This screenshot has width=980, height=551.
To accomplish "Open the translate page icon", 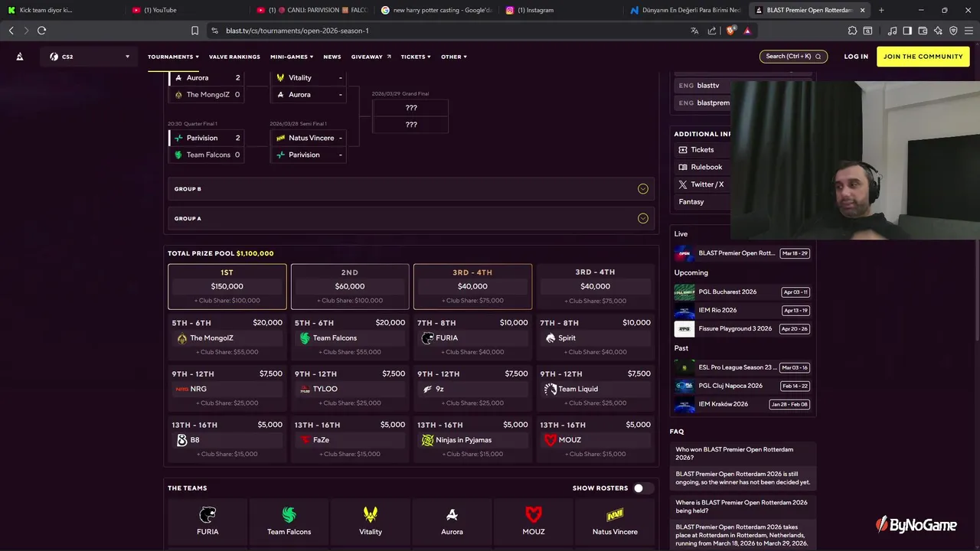I will coord(694,31).
